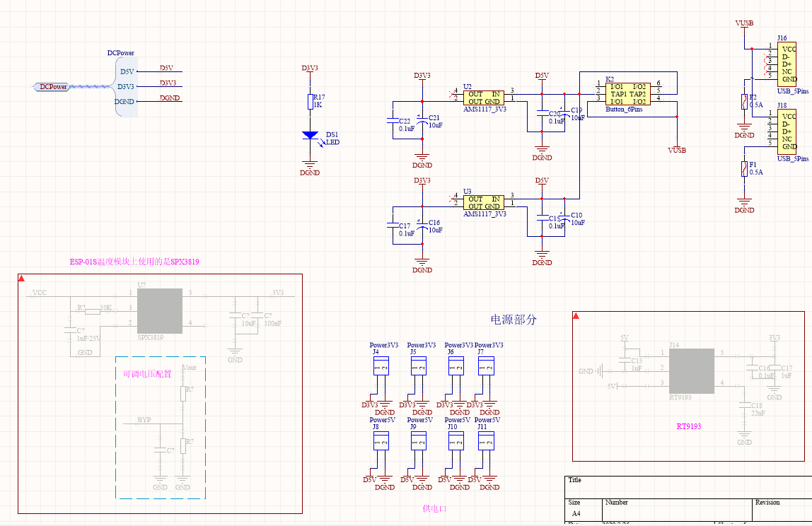Select the VUSB power port below K2
This screenshot has width=812, height=526.
pyautogui.click(x=677, y=148)
